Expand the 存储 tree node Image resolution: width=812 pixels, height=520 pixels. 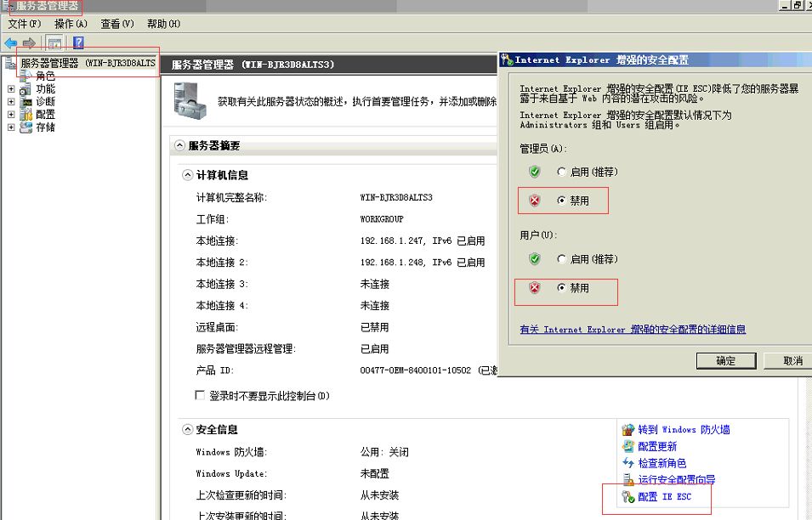pos(11,127)
